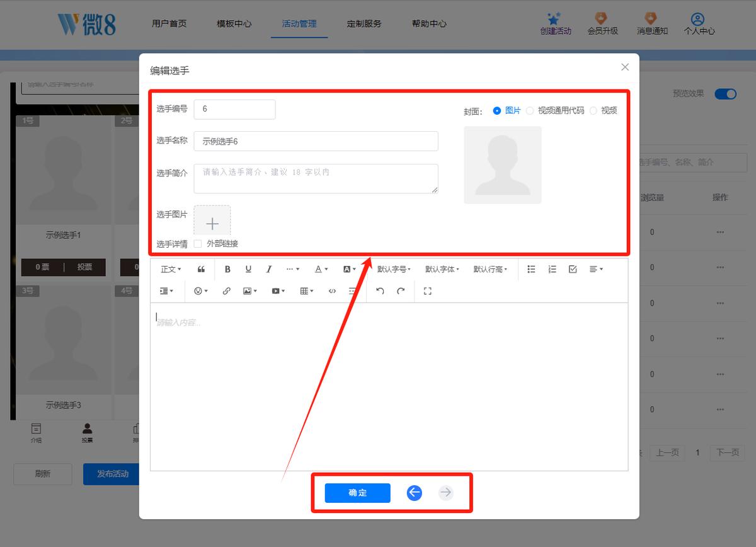The image size is (756, 547).
Task: Open the insert table dropdown
Action: (x=306, y=291)
